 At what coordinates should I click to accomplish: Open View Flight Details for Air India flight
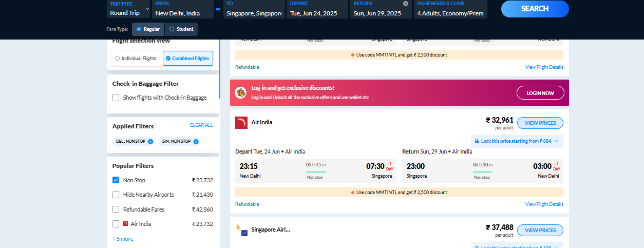pyautogui.click(x=544, y=204)
